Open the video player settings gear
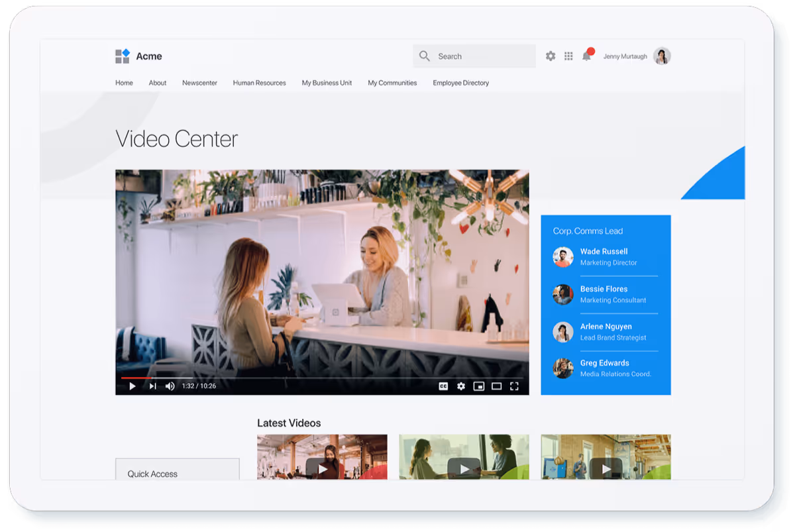This screenshot has width=795, height=532. point(460,386)
